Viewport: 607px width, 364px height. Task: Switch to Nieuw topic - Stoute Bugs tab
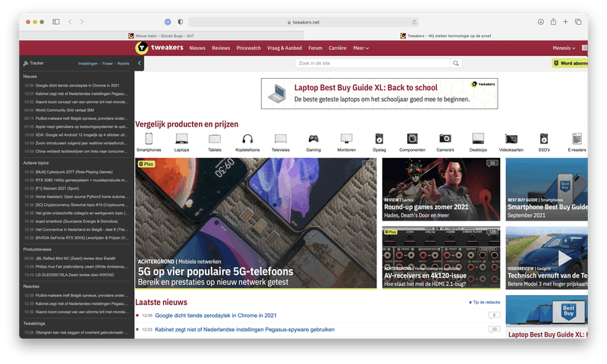(x=162, y=36)
